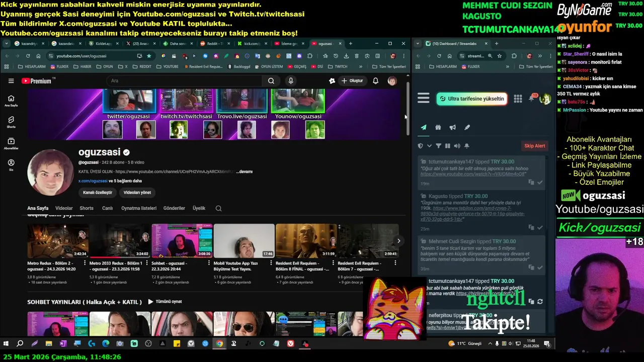
Task: Click the bell icon in Streamlabs event toolbar
Action: click(x=466, y=146)
